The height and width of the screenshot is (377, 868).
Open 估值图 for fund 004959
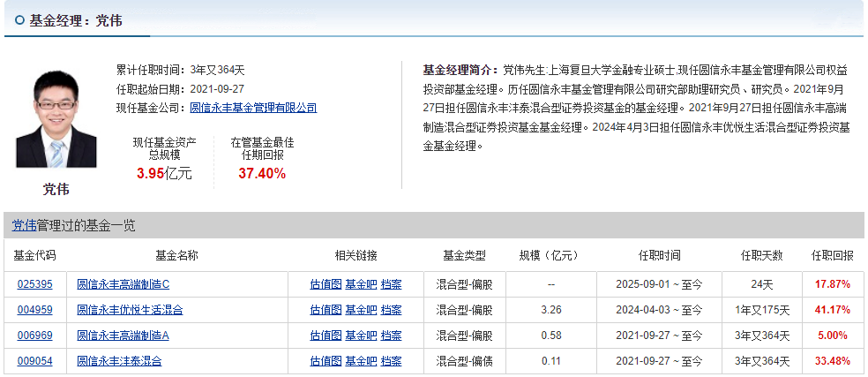pyautogui.click(x=325, y=310)
